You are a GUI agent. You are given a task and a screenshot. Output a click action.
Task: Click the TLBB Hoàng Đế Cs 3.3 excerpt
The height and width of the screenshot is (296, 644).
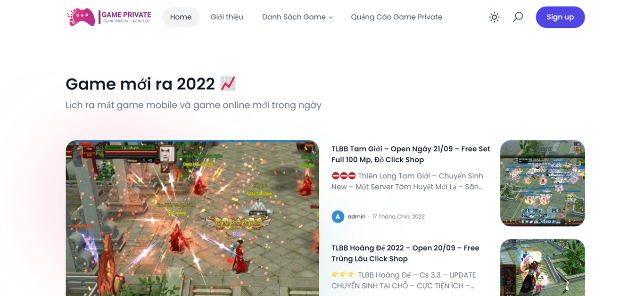(x=403, y=280)
